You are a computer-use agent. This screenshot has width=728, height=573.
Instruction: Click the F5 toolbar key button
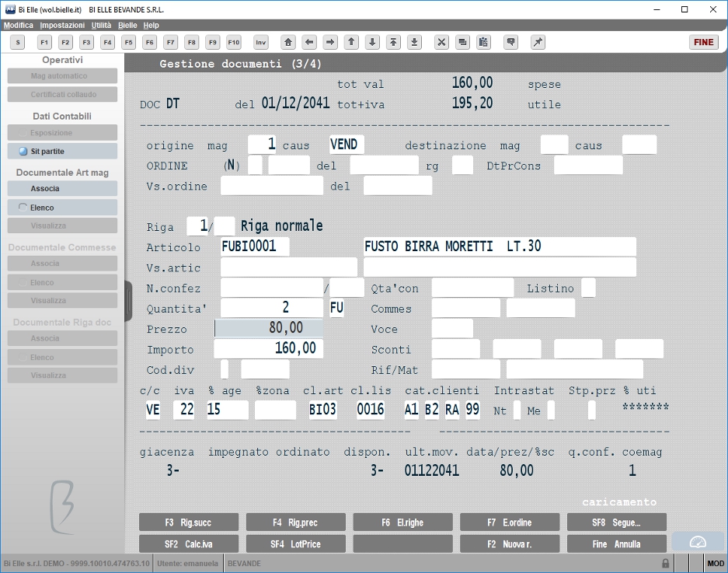point(129,42)
